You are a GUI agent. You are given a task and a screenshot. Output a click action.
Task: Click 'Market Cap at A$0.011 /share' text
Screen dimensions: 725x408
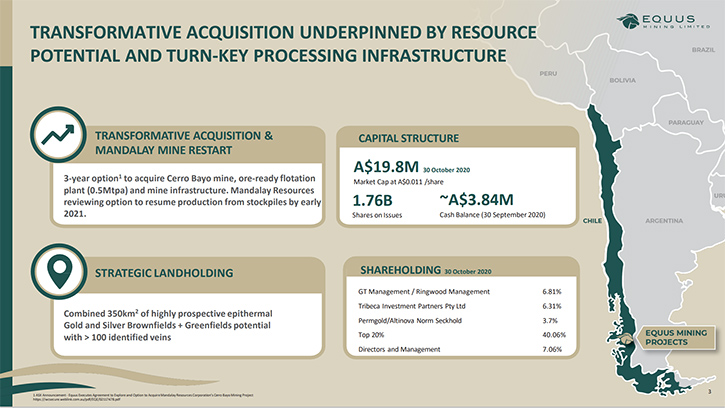coord(398,182)
